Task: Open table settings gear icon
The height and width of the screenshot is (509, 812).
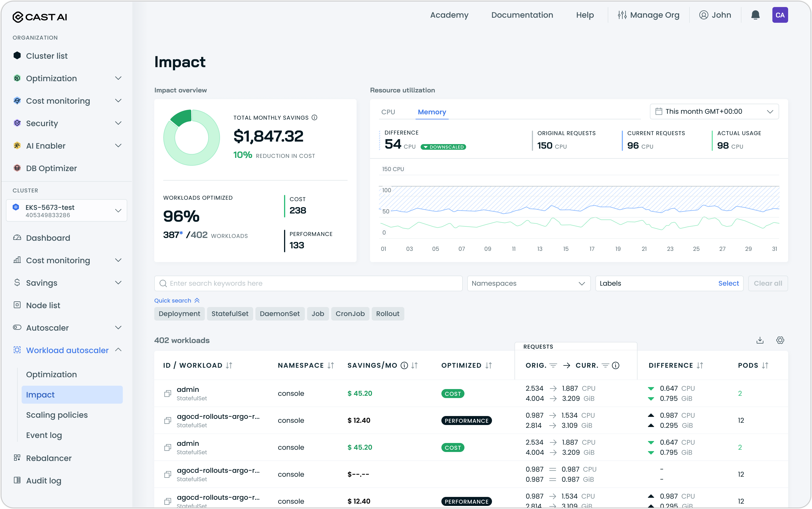Action: point(780,340)
